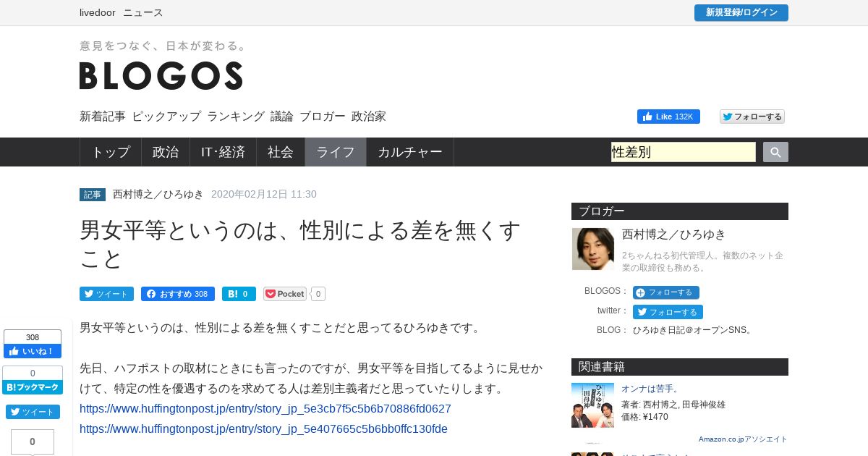868x456 pixels.
Task: Click ニュース link in top bar
Action: (143, 12)
